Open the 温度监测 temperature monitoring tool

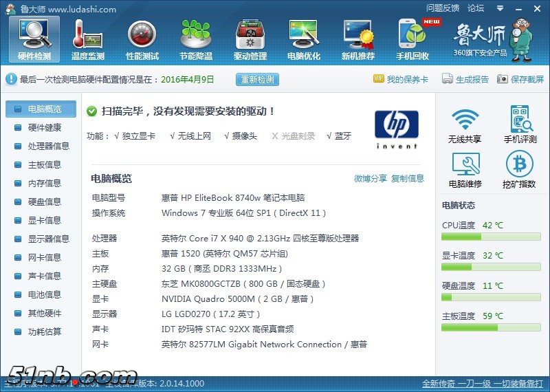[x=88, y=39]
